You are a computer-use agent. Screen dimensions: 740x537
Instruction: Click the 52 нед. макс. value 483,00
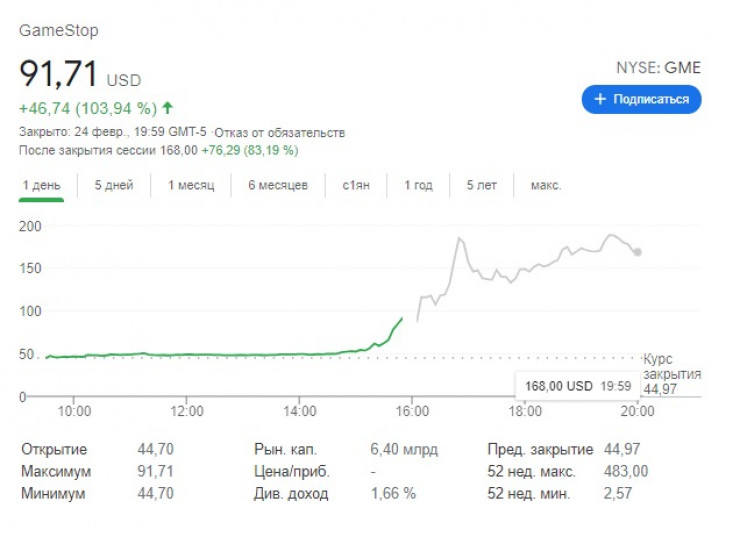click(627, 471)
